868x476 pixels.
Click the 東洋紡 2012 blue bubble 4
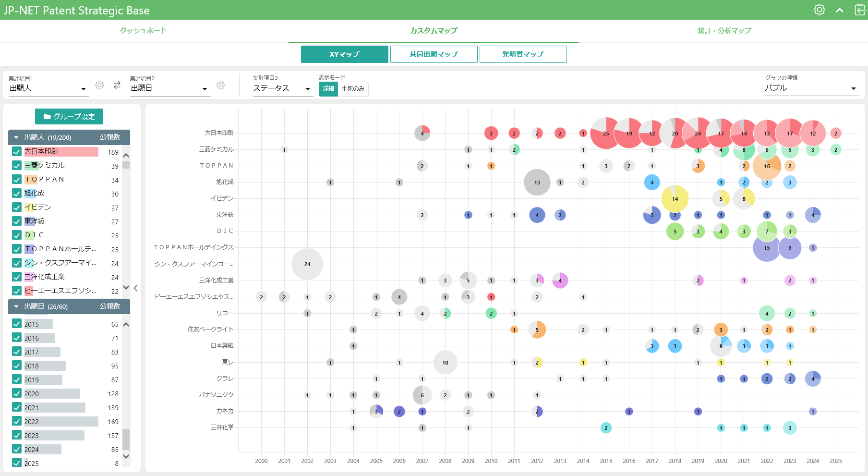[x=537, y=215]
